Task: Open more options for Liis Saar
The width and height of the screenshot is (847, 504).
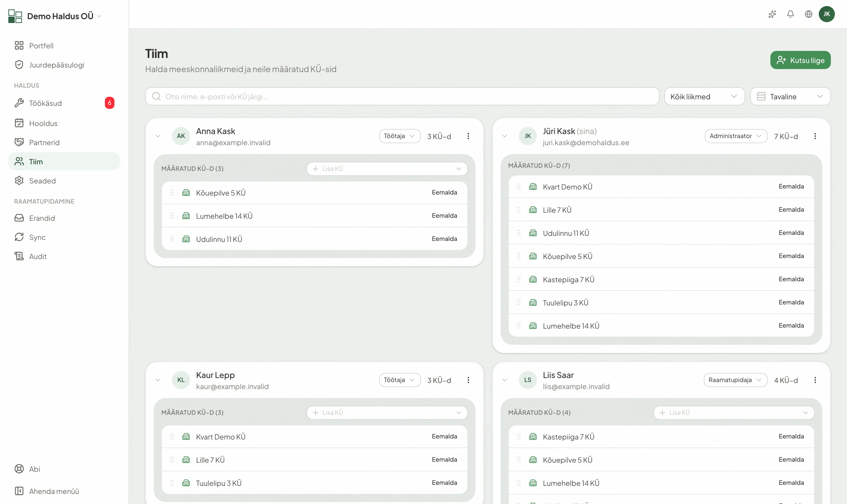Action: coord(815,380)
